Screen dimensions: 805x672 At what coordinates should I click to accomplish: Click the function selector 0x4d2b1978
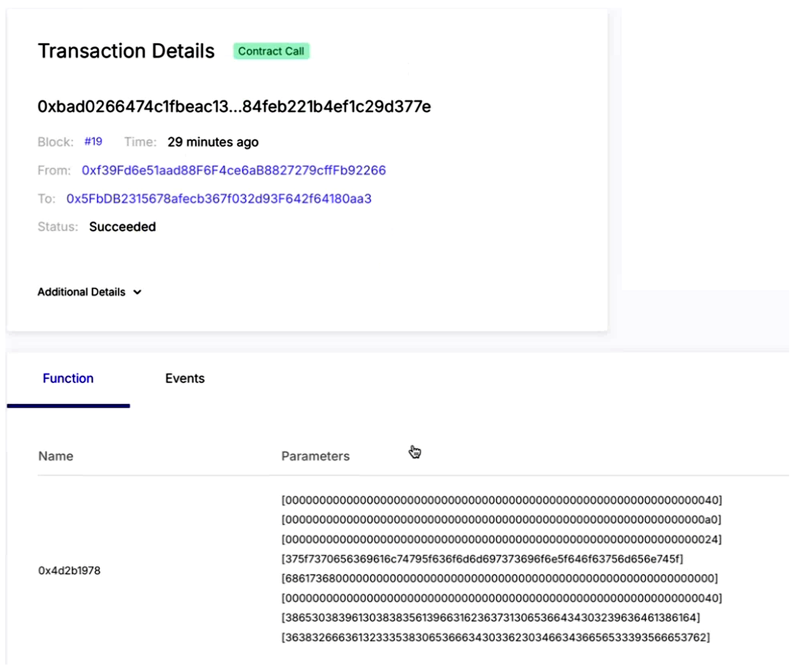(69, 571)
